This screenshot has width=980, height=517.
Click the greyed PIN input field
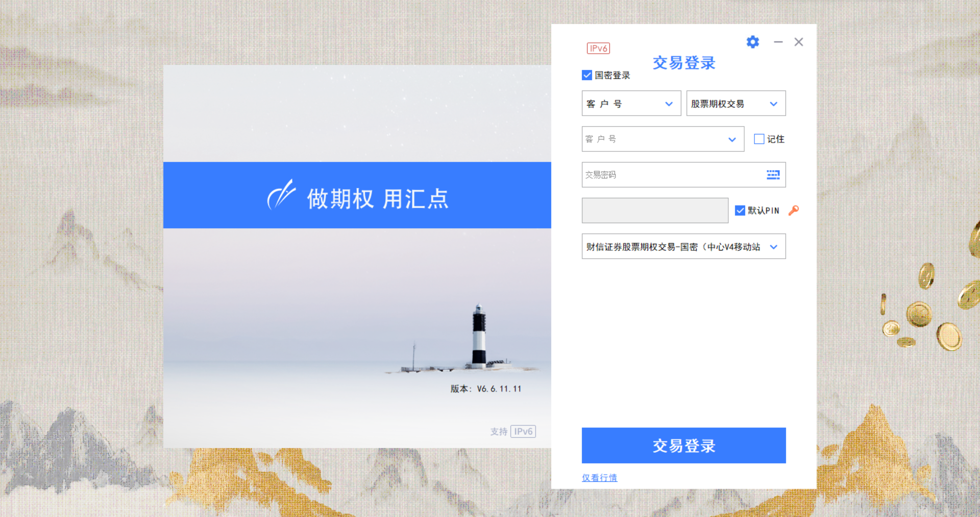pyautogui.click(x=655, y=210)
